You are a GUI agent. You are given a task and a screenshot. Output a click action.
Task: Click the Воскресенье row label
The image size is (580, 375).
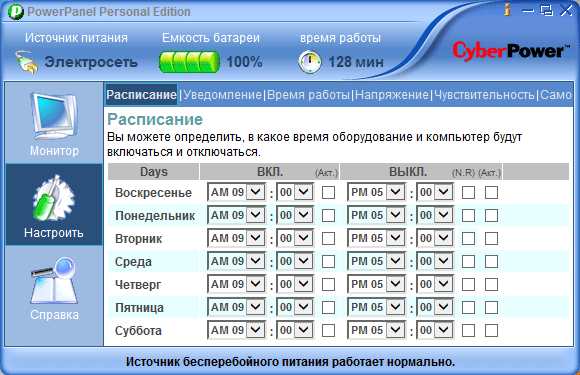tap(153, 193)
